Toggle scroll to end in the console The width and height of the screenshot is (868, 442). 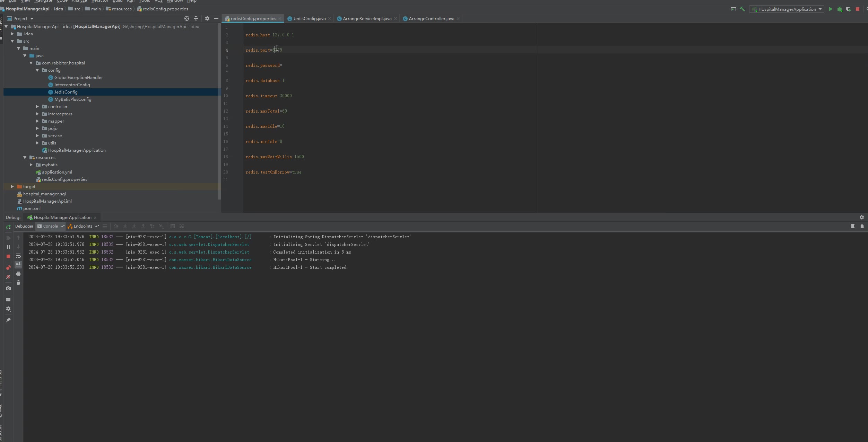tap(18, 265)
